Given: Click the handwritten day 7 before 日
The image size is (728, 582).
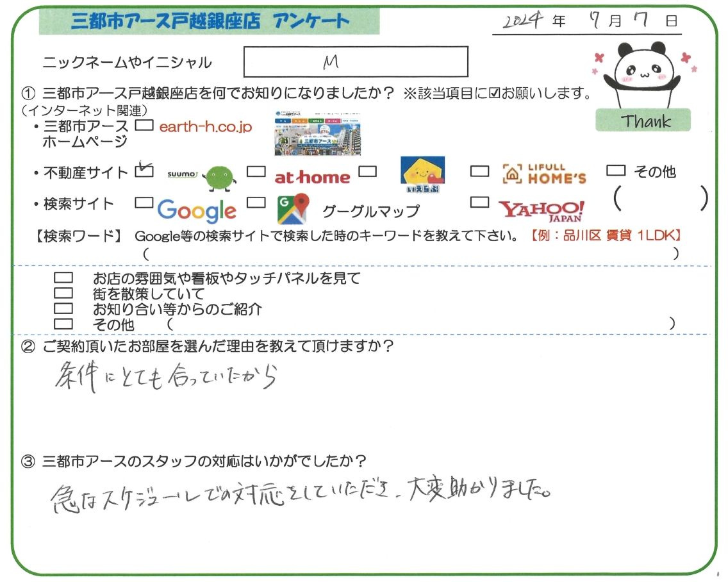Looking at the screenshot, I should point(640,19).
